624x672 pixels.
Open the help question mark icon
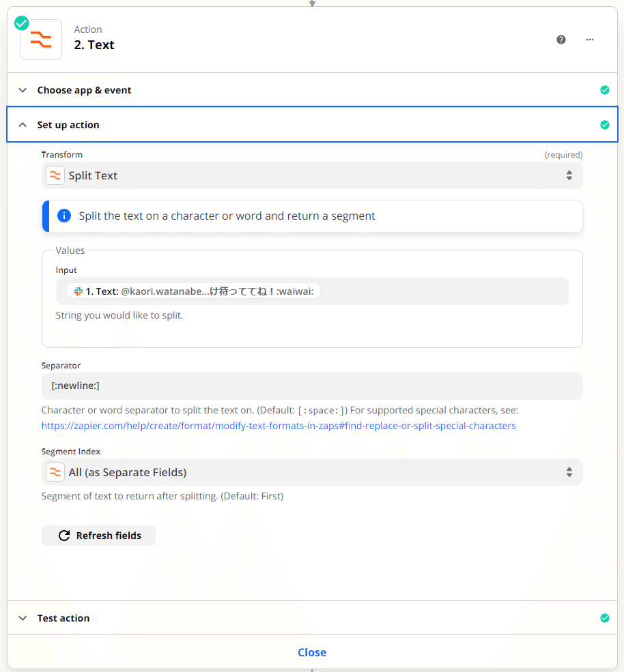pyautogui.click(x=561, y=40)
